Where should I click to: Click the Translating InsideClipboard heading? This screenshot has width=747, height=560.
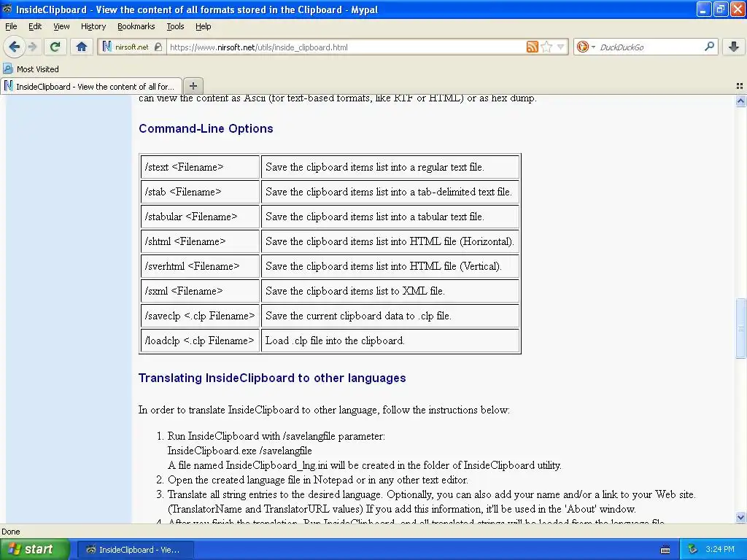click(272, 378)
